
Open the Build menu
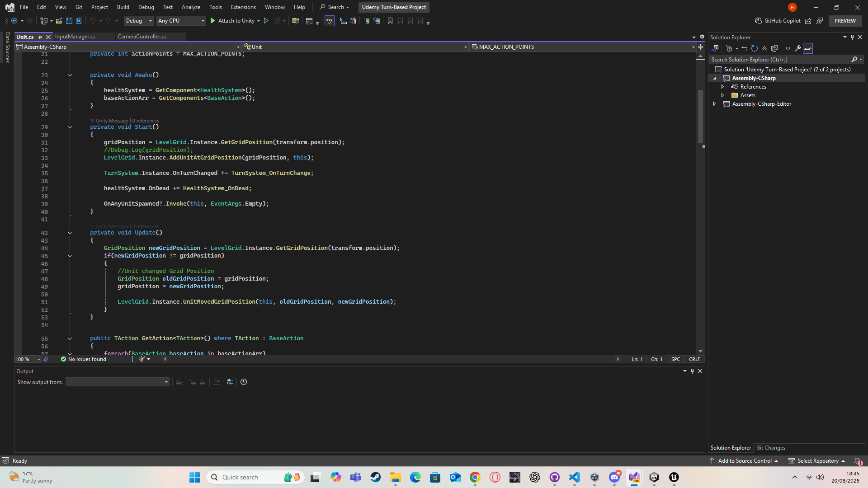point(123,7)
